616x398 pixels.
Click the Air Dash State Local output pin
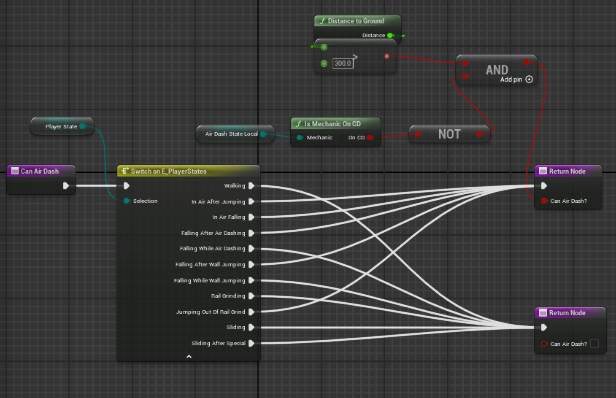[263, 134]
